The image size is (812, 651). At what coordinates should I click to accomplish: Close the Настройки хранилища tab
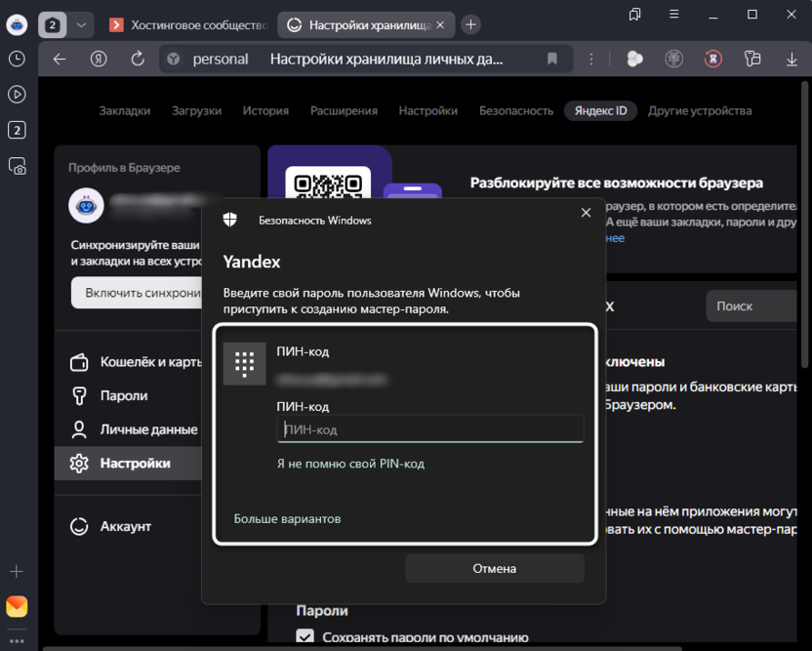click(440, 24)
